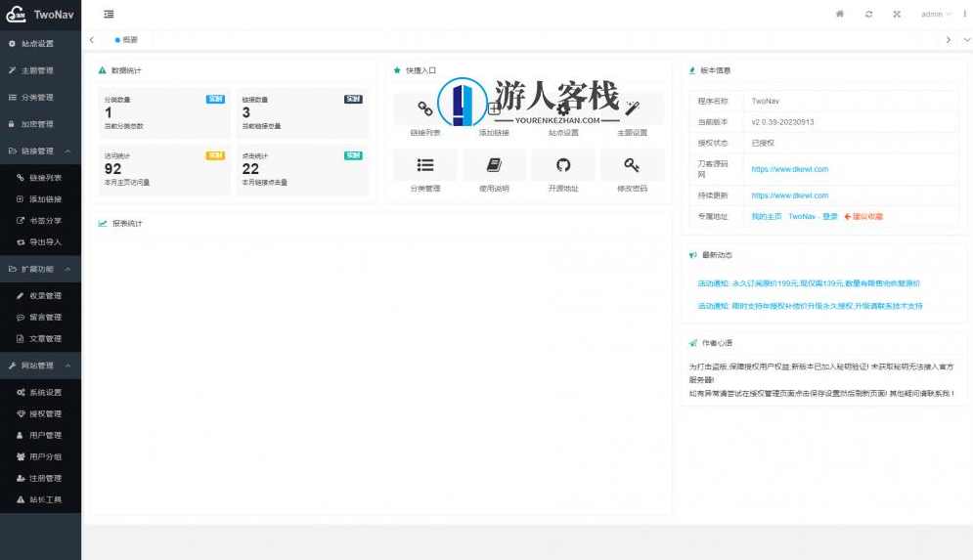Click the magic wand icon 主题设置
The width and height of the screenshot is (973, 560).
(632, 108)
